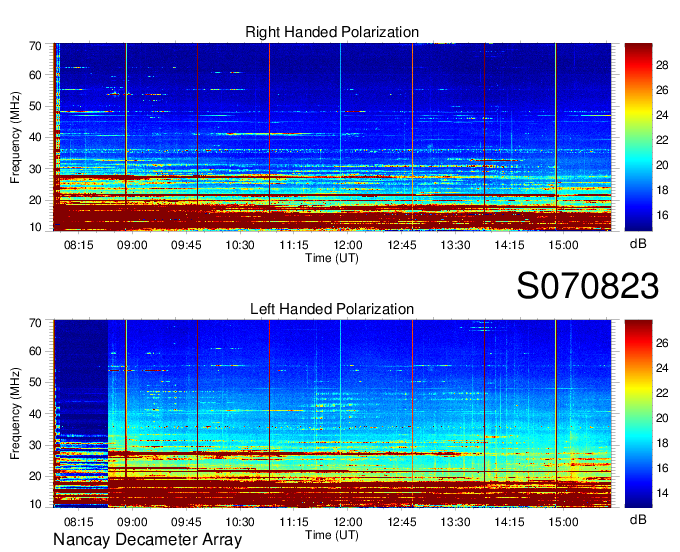Click the Left Handed spectrogram image
Image resolution: width=680 pixels, height=552 pixels.
pos(332,414)
